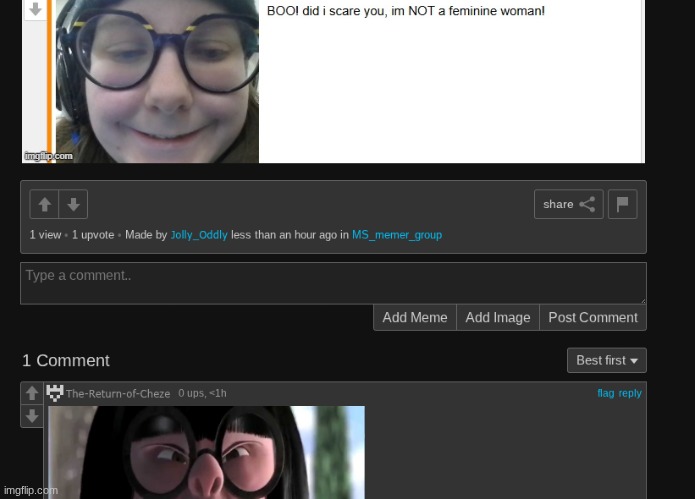The width and height of the screenshot is (695, 499).
Task: Open Jolly_Oddly's profile link
Action: tap(199, 235)
